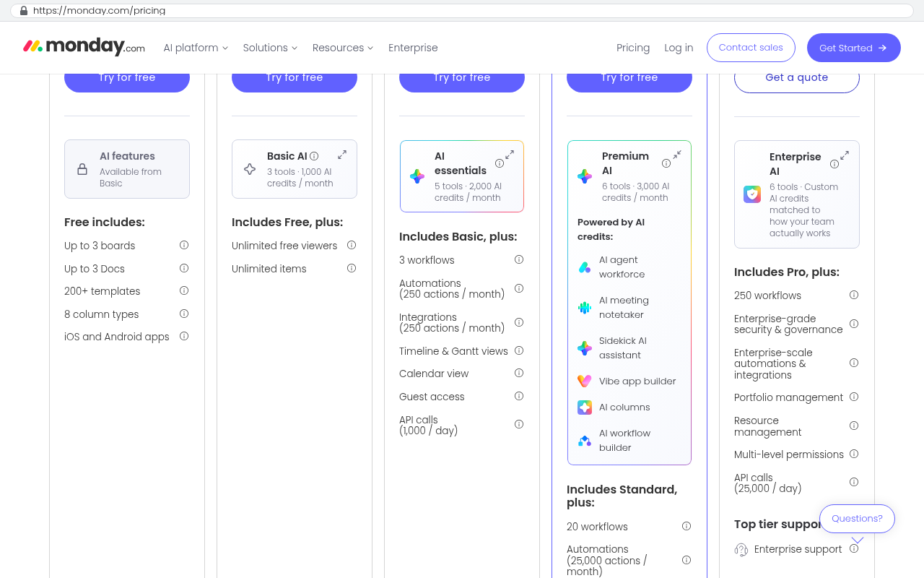Open the Solutions dropdown menu

(x=270, y=48)
